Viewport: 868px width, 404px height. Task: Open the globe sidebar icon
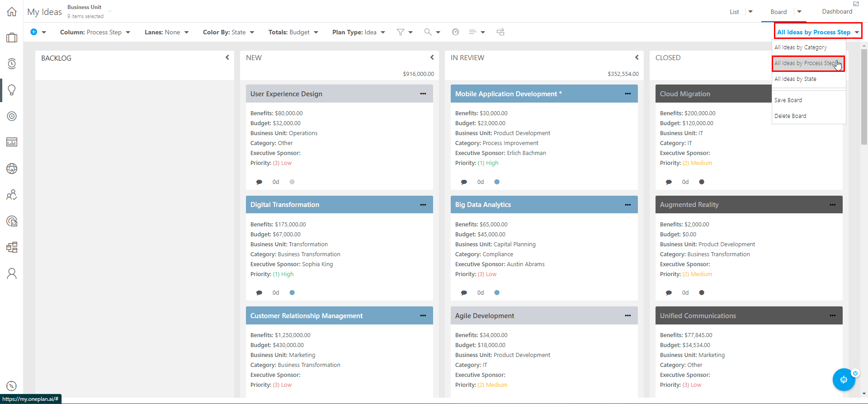point(12,169)
